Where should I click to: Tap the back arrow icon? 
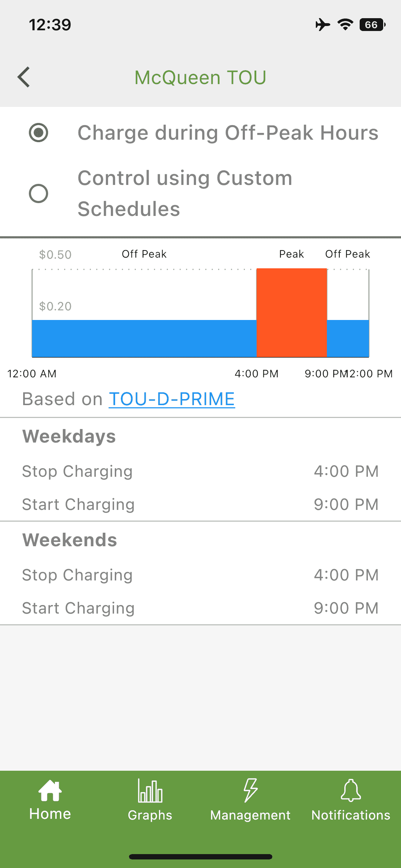click(24, 77)
